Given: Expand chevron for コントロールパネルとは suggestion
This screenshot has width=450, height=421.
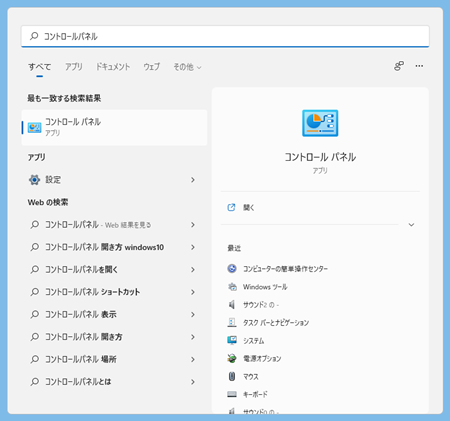Looking at the screenshot, I should point(193,382).
